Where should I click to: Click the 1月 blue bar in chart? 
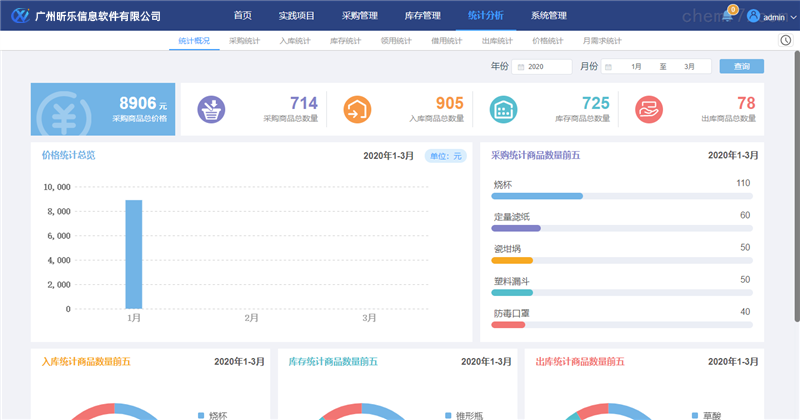click(134, 254)
